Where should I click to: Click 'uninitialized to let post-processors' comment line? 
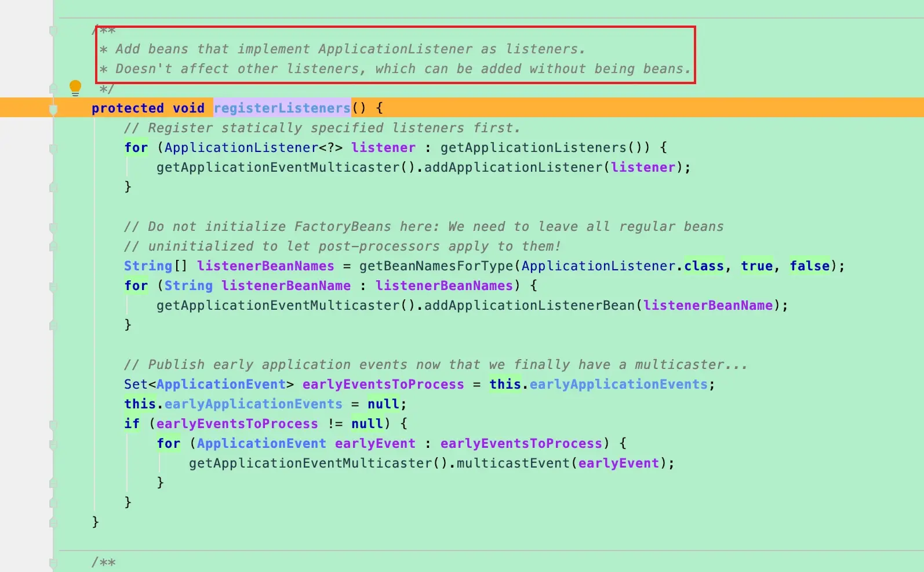pos(343,246)
